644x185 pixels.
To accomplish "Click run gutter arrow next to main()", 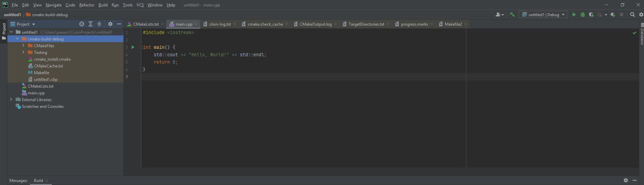I will point(133,47).
